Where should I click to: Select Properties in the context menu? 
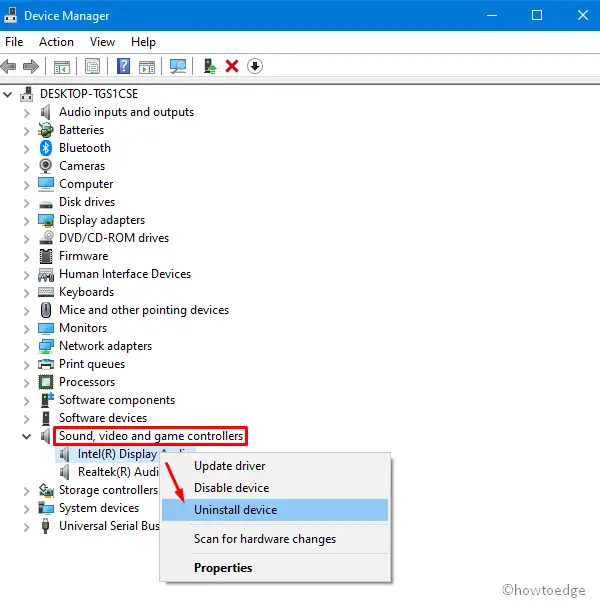[223, 567]
